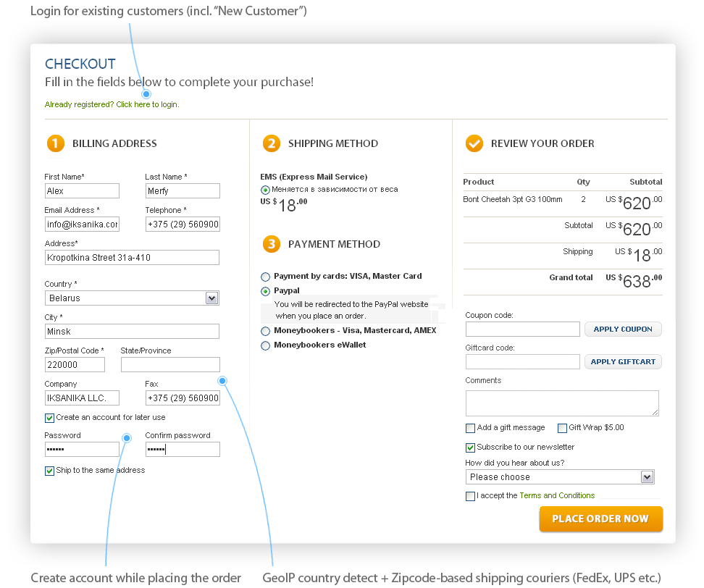Screen dimensions: 704x588
Task: Click the orange step 3 Payment Method badge
Action: pos(272,244)
